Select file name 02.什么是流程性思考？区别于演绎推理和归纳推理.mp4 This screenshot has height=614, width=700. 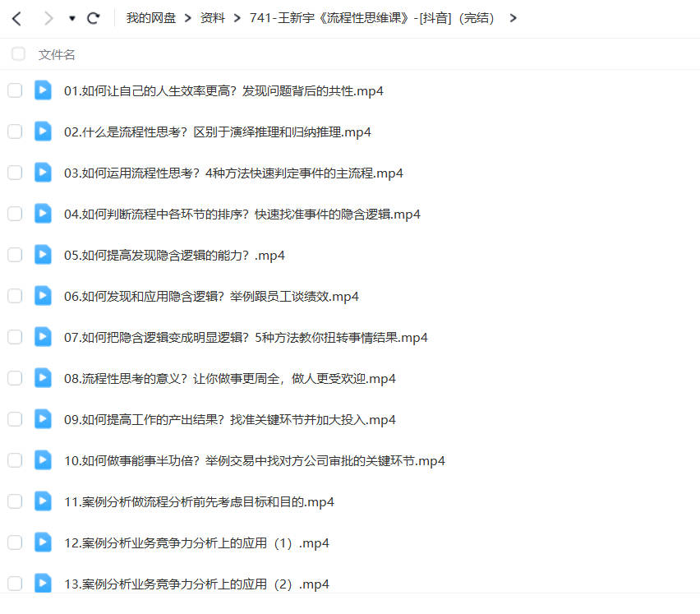point(218,132)
